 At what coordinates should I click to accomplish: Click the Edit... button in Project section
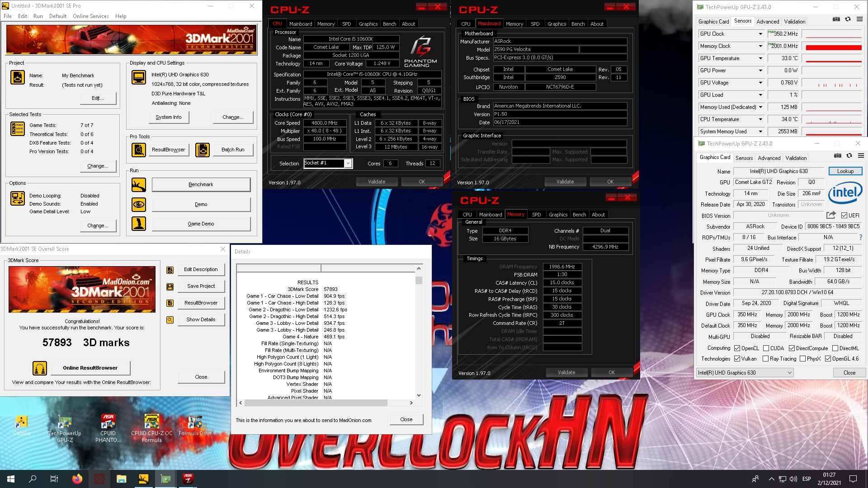[98, 99]
